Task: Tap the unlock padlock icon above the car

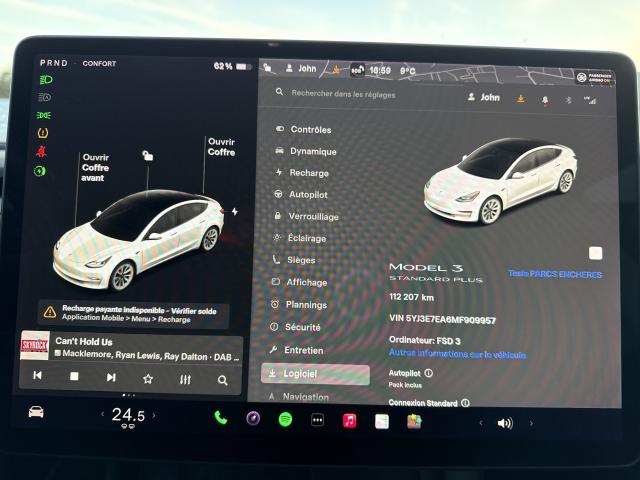Action: 147,155
